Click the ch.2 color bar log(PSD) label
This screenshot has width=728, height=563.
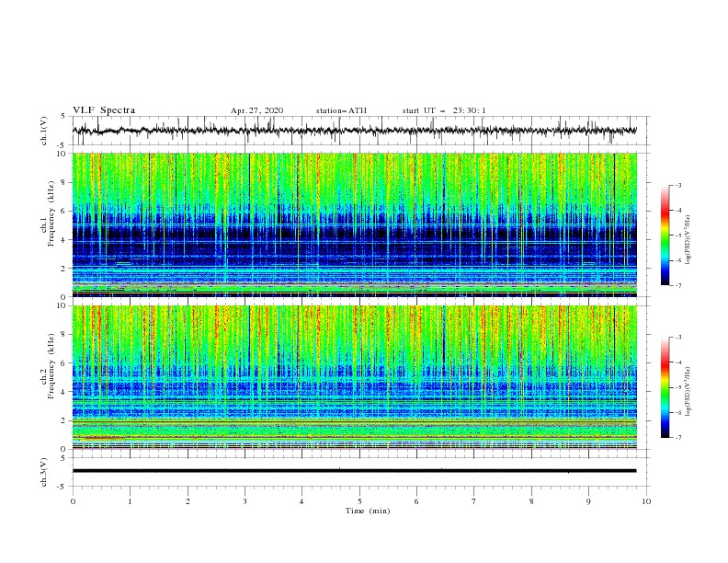[x=688, y=392]
